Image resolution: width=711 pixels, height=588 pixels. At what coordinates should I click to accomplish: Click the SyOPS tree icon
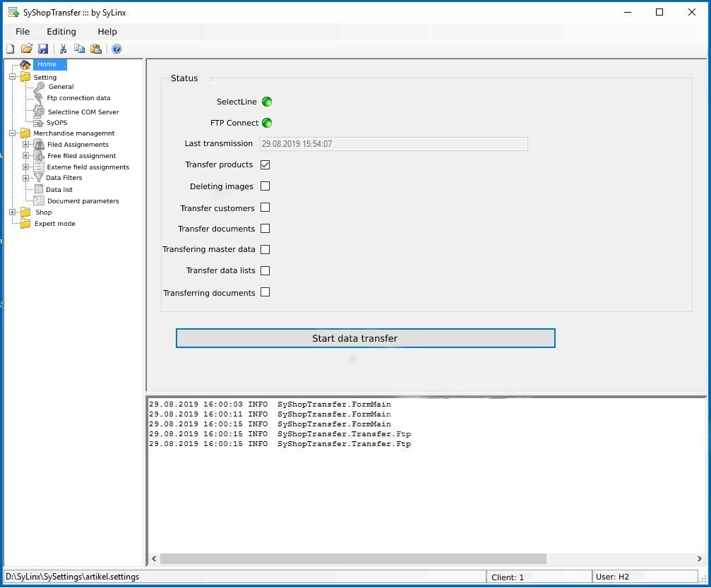(39, 122)
